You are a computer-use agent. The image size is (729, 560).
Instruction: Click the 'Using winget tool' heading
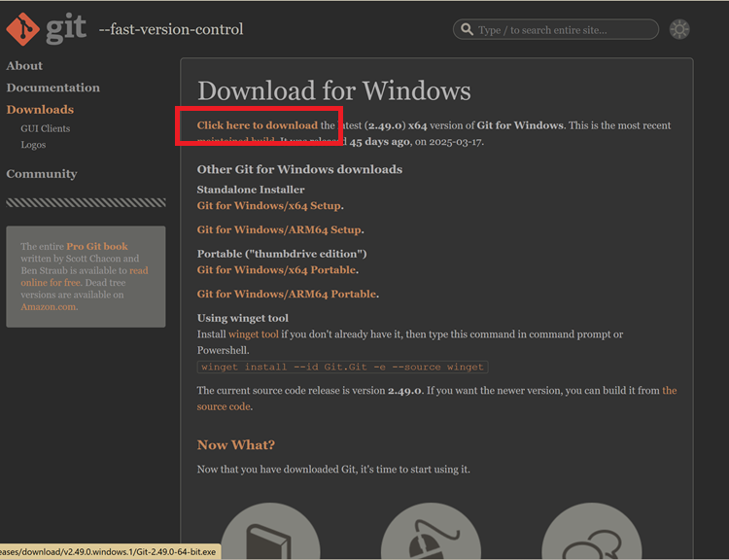tap(243, 318)
